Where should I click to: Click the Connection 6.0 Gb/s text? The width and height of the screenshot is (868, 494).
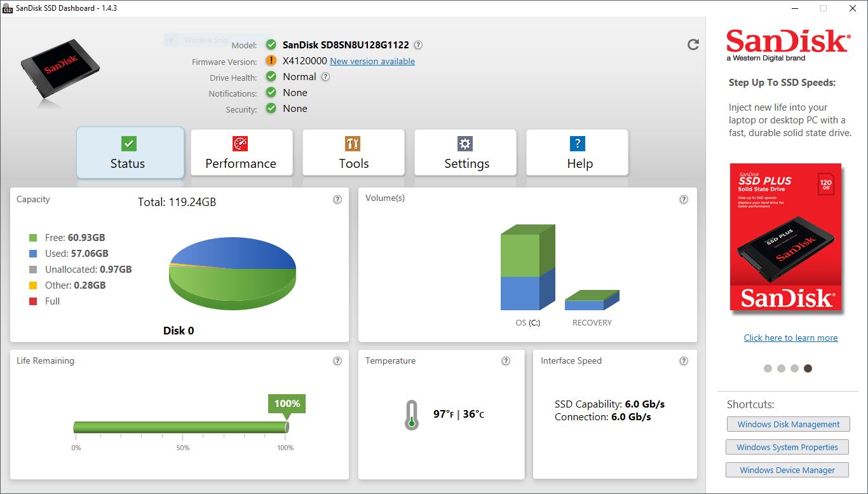coord(602,417)
